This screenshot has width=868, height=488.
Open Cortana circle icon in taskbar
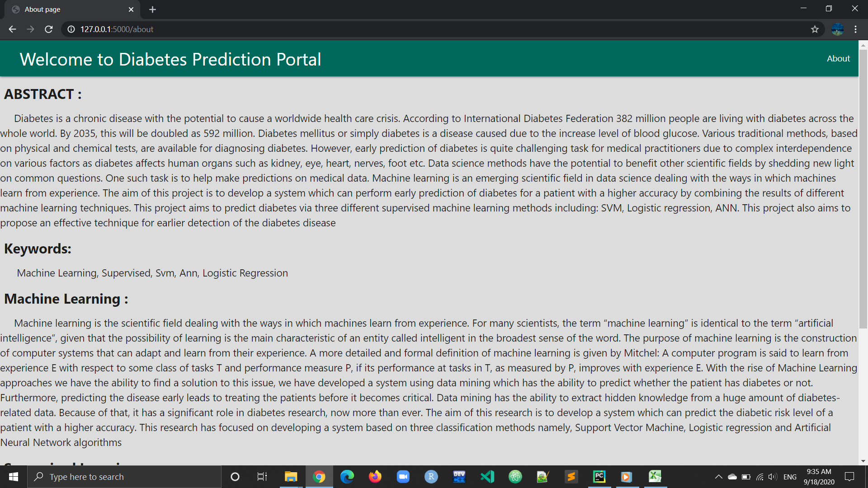(x=235, y=477)
